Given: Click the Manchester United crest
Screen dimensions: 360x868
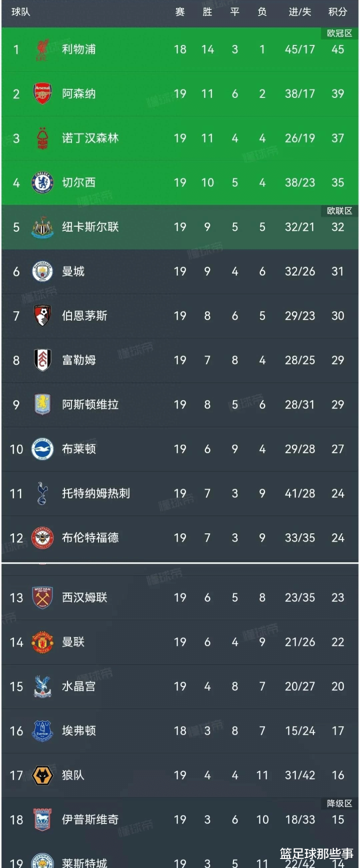Looking at the screenshot, I should [x=42, y=642].
